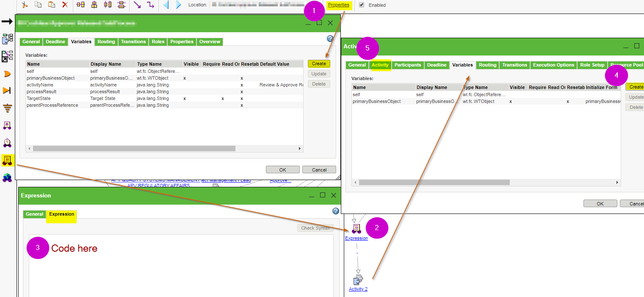Screen dimensions: 644x297
Task: Uncheck Require for the TargetState variable
Action: tap(222, 98)
